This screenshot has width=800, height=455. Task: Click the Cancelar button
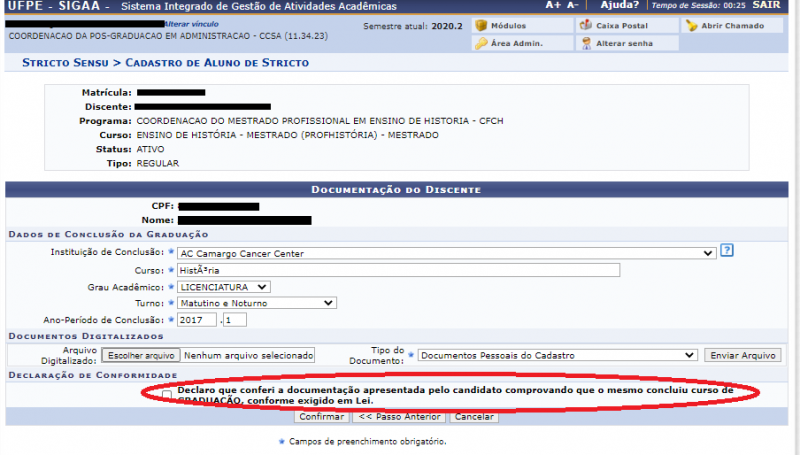click(x=474, y=417)
